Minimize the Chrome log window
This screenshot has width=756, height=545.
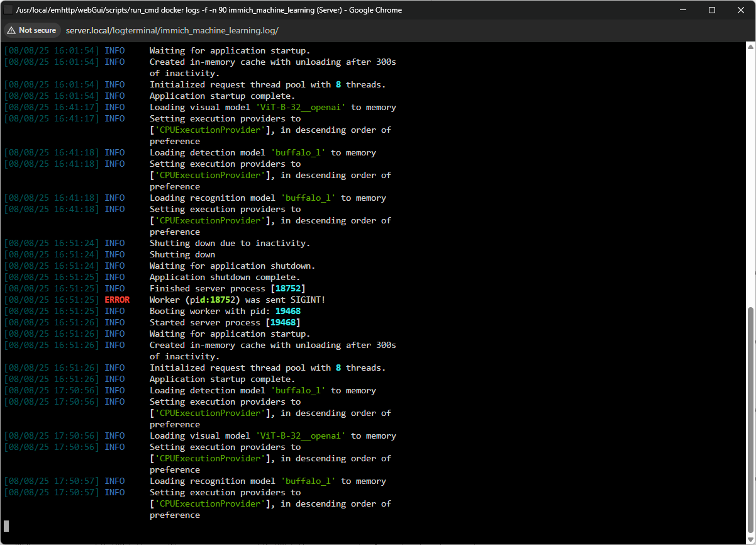682,10
